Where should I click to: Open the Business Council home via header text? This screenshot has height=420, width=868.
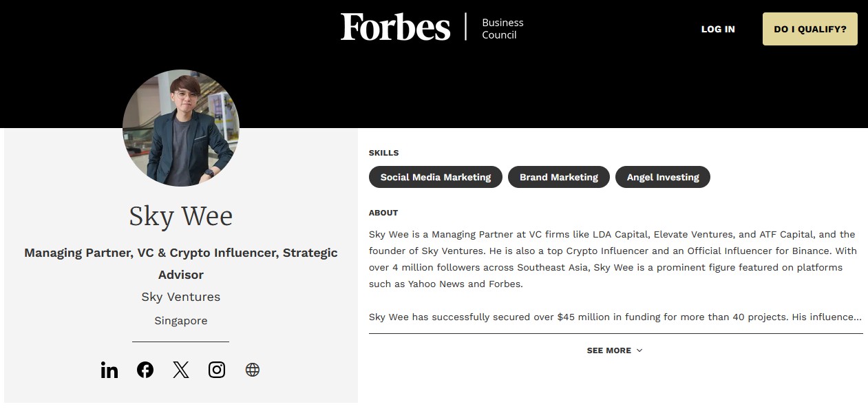502,28
